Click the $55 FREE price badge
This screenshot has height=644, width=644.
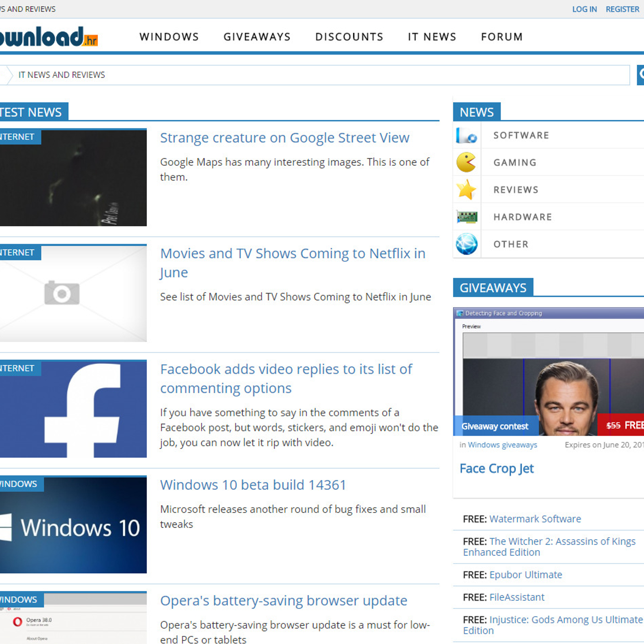[621, 425]
